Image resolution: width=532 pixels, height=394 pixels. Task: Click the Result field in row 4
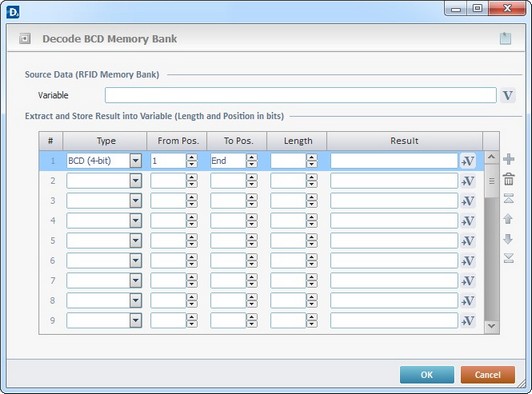pyautogui.click(x=394, y=221)
